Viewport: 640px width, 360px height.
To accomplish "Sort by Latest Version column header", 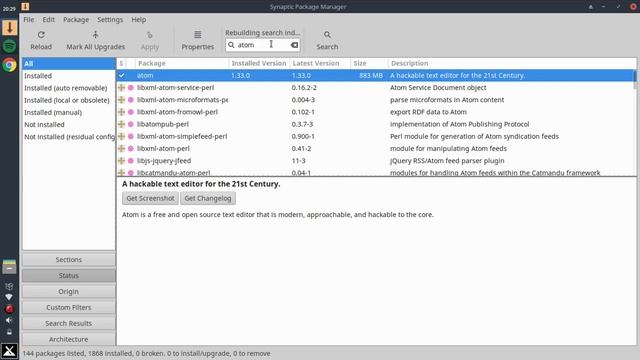I will tap(320, 63).
